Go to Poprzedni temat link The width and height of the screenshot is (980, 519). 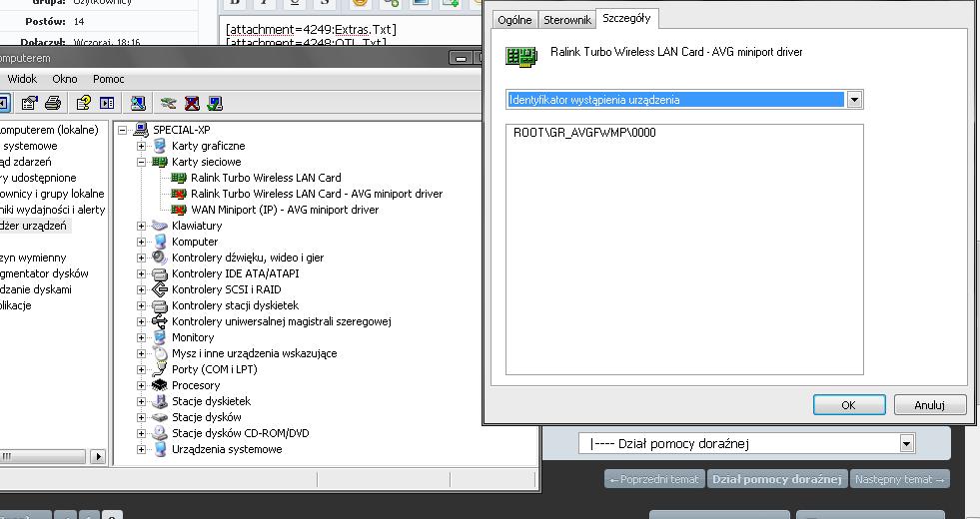point(654,480)
